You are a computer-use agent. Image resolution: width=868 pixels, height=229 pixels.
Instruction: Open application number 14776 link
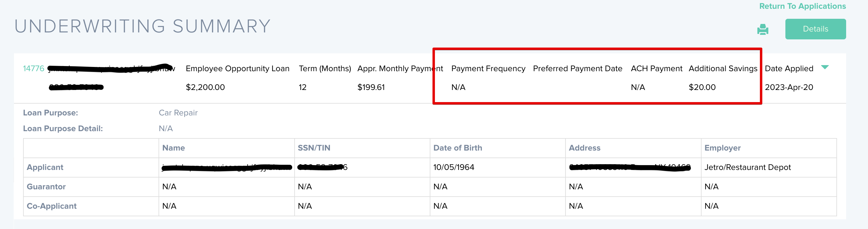pos(33,68)
